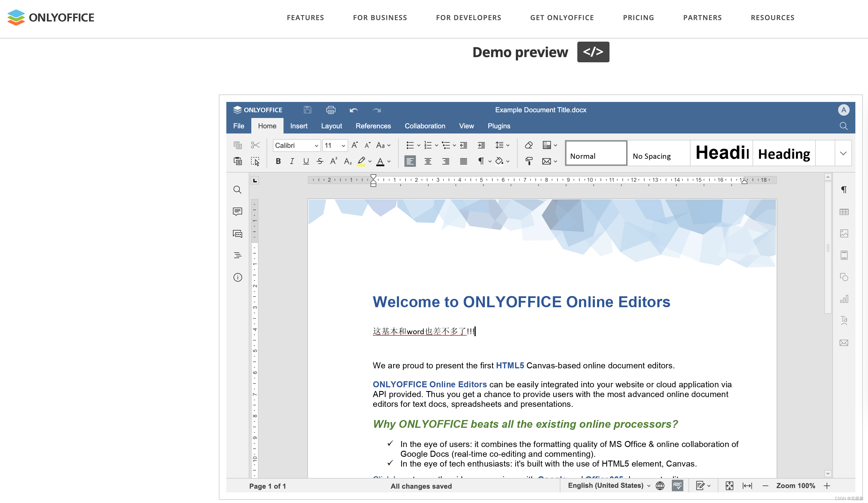868x503 pixels.
Task: Click the embed code button beside Demo preview
Action: 593,52
